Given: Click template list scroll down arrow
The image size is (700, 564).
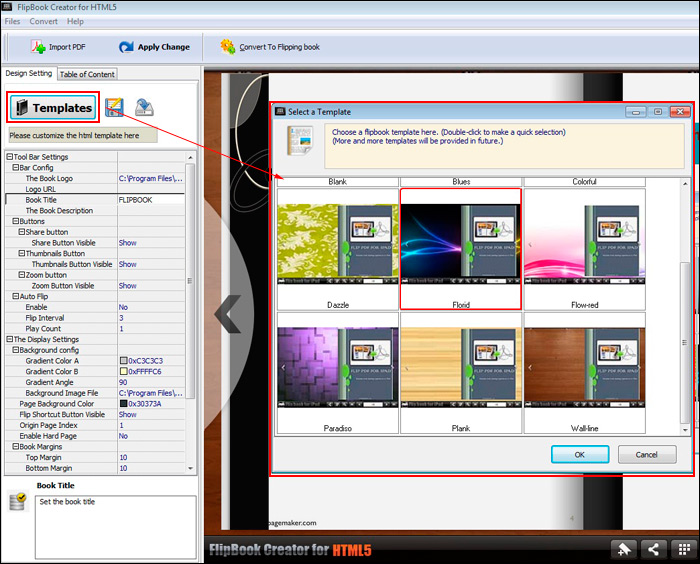Looking at the screenshot, I should [685, 430].
